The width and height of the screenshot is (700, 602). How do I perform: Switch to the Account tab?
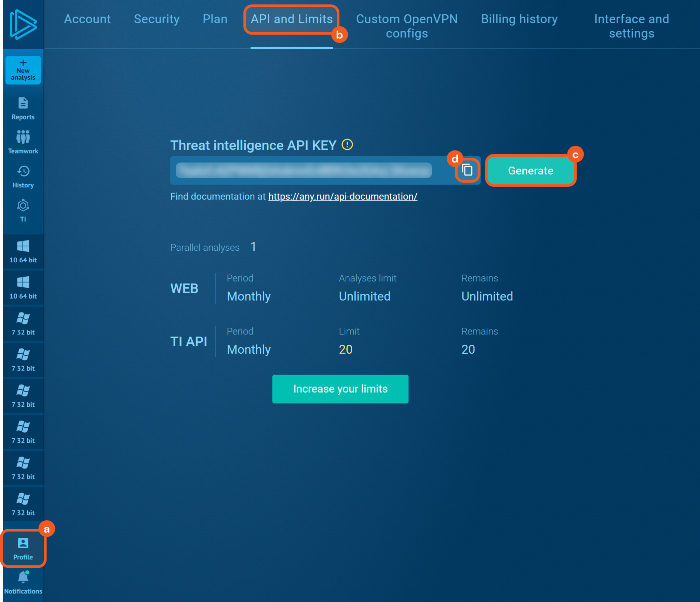tap(87, 19)
